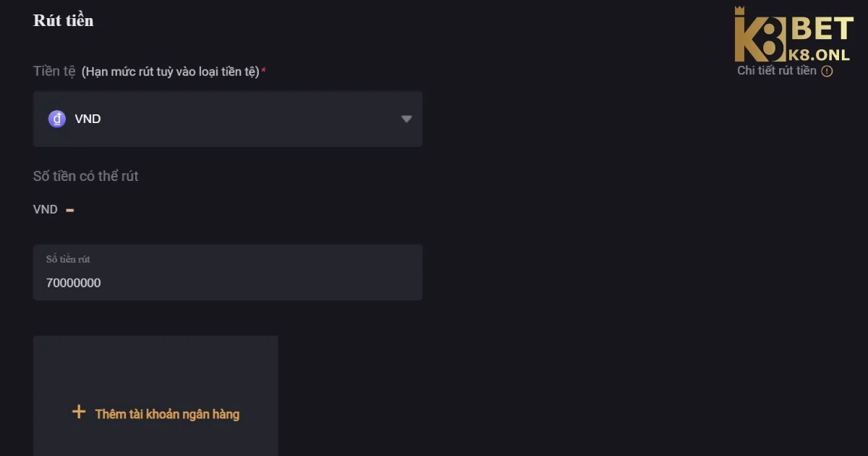Open the Tiền tệ currency selector box
Viewport: 868px width, 456px height.
[x=228, y=118]
